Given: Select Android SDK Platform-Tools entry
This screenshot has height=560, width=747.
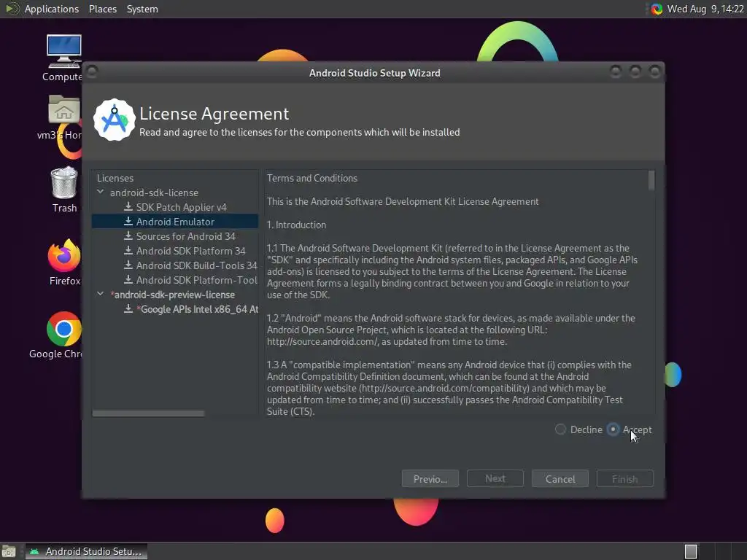Looking at the screenshot, I should pyautogui.click(x=197, y=280).
